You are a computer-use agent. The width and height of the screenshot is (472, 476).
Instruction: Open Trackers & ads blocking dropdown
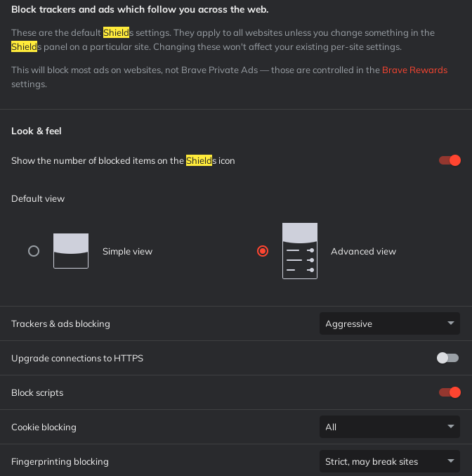(389, 323)
